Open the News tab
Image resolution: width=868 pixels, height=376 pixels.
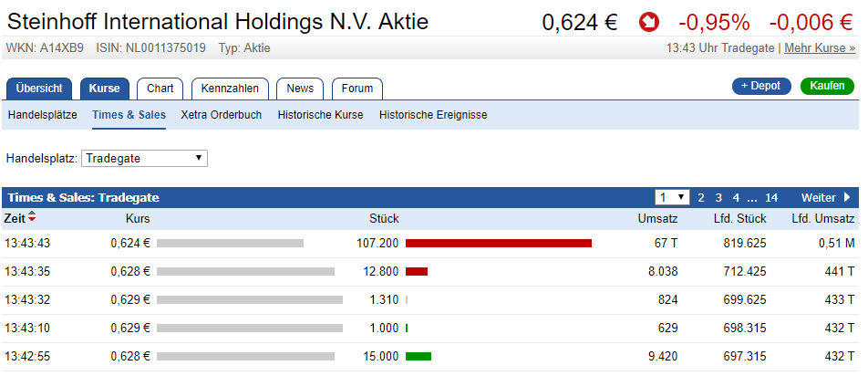(x=300, y=88)
